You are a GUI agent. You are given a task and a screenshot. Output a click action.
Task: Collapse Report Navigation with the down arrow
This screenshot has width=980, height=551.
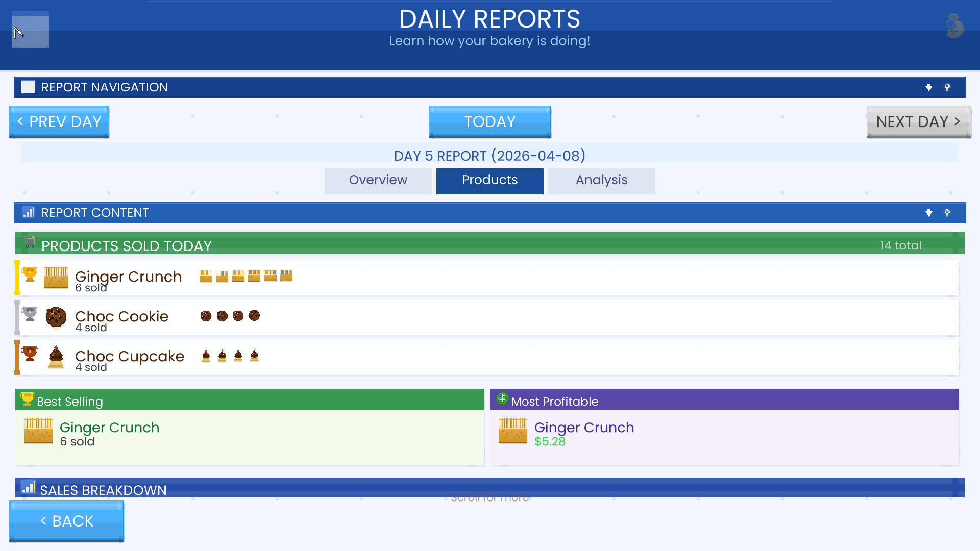point(929,87)
